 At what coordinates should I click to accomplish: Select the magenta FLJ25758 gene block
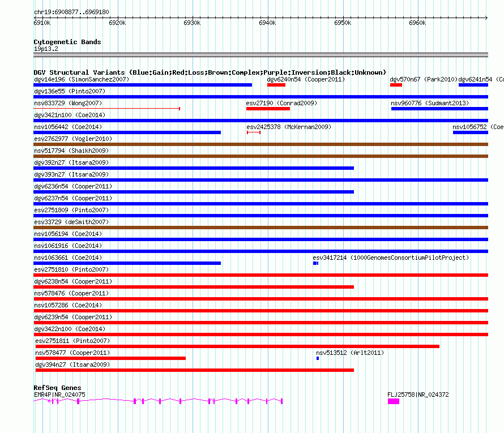[394, 401]
